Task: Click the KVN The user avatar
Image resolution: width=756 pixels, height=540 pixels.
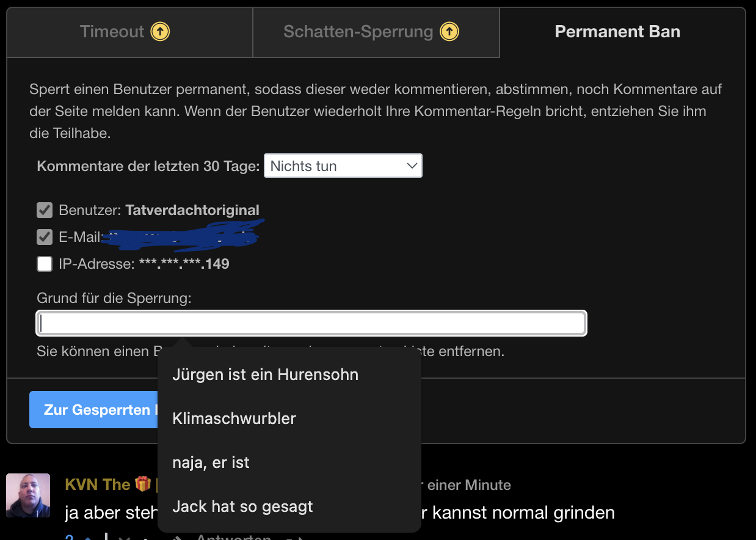Action: pyautogui.click(x=28, y=495)
